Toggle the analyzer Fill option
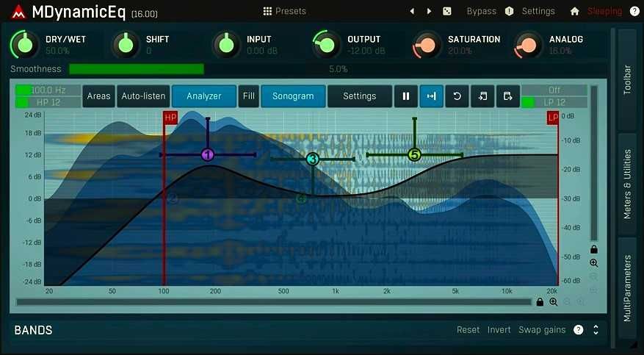 click(248, 96)
